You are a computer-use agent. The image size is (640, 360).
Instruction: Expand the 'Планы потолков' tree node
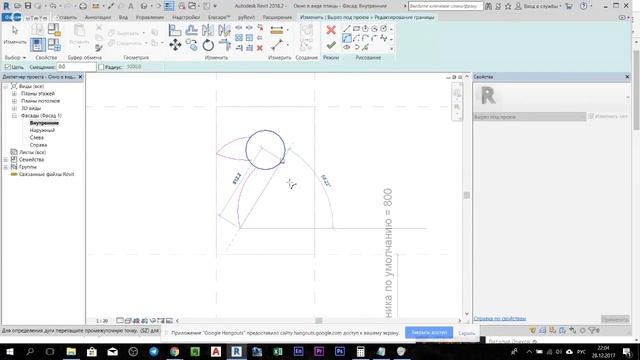click(x=14, y=101)
